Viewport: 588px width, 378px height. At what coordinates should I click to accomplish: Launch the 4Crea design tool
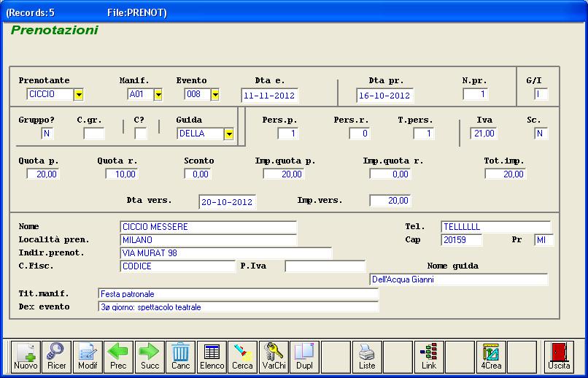pyautogui.click(x=491, y=357)
